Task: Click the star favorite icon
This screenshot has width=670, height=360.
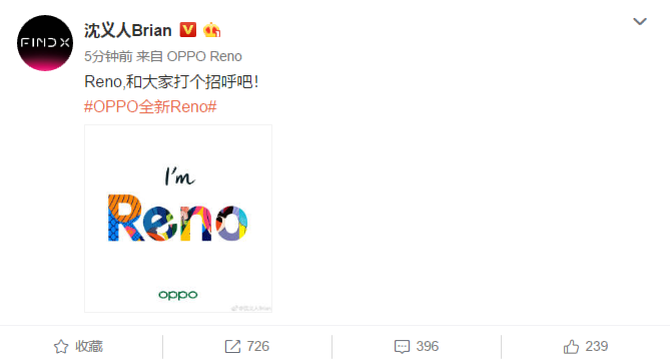Action: point(61,346)
